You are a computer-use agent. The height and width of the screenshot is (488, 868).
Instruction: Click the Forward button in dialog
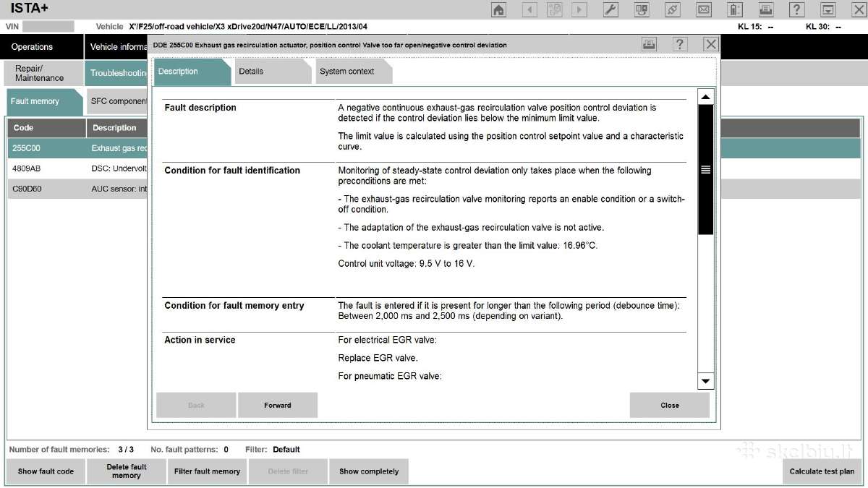pos(278,405)
